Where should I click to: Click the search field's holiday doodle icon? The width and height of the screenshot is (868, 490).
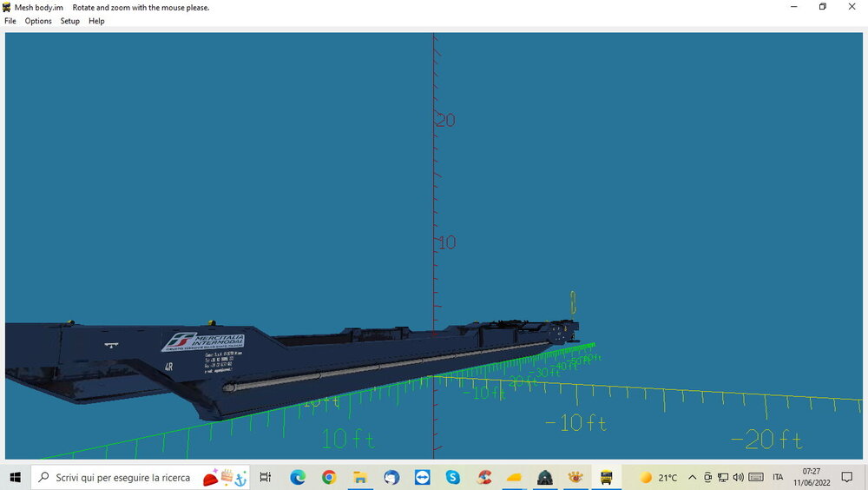point(226,477)
